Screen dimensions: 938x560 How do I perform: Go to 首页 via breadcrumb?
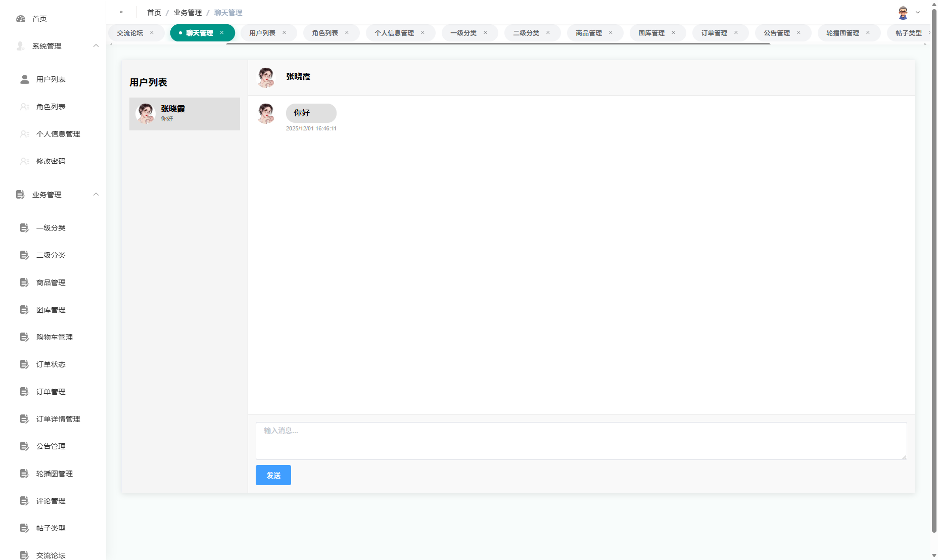tap(154, 13)
